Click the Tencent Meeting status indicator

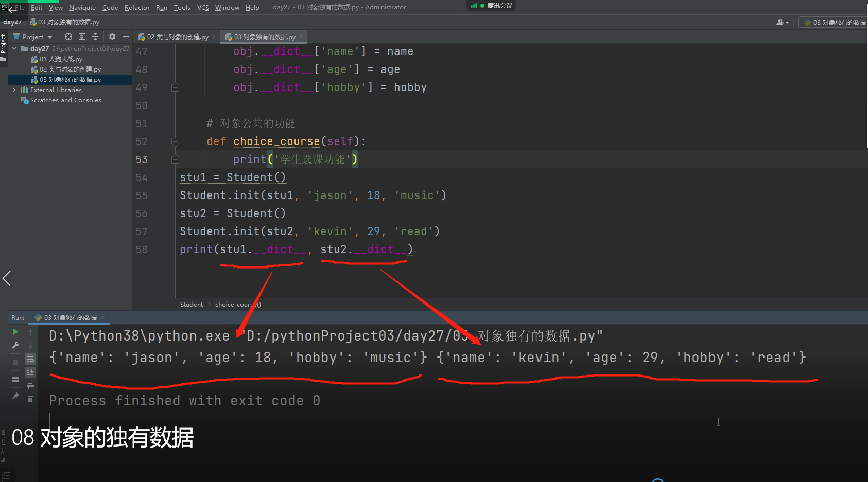tap(491, 6)
